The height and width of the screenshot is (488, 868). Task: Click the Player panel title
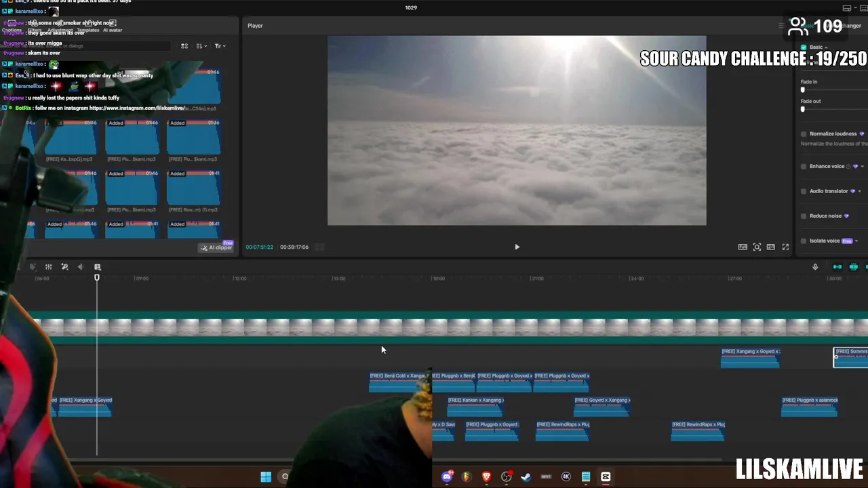pos(255,26)
